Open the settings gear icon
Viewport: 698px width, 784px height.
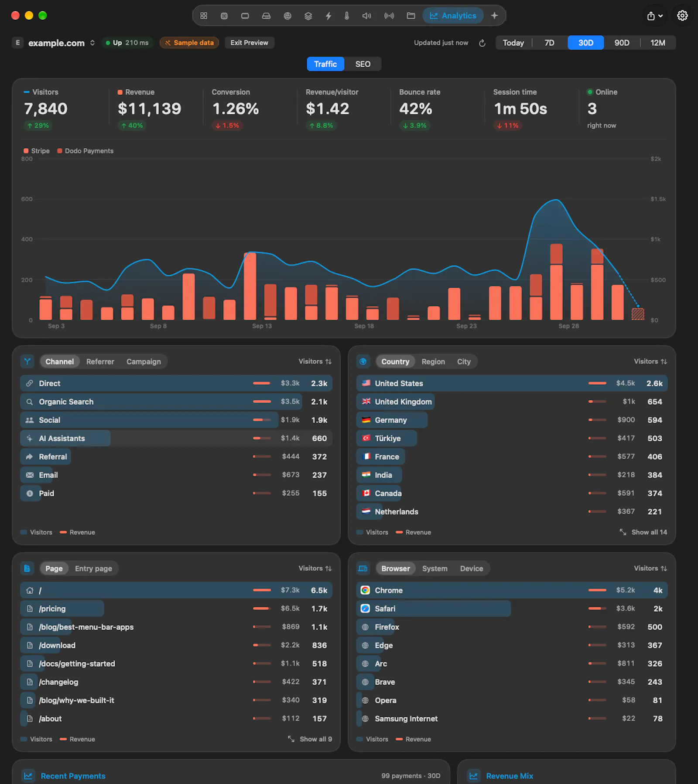click(682, 16)
